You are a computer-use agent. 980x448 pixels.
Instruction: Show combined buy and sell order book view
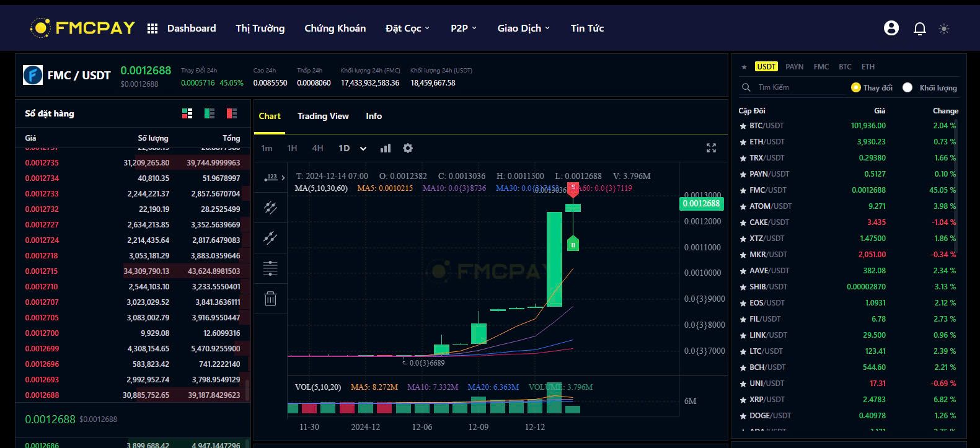point(187,113)
